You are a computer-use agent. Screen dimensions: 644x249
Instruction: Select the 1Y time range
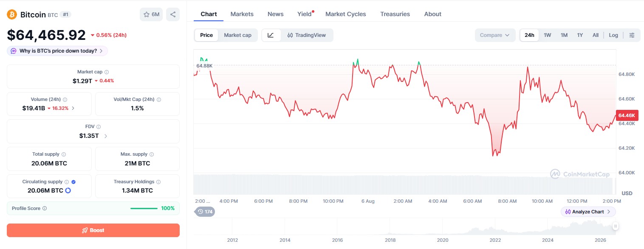(x=580, y=35)
